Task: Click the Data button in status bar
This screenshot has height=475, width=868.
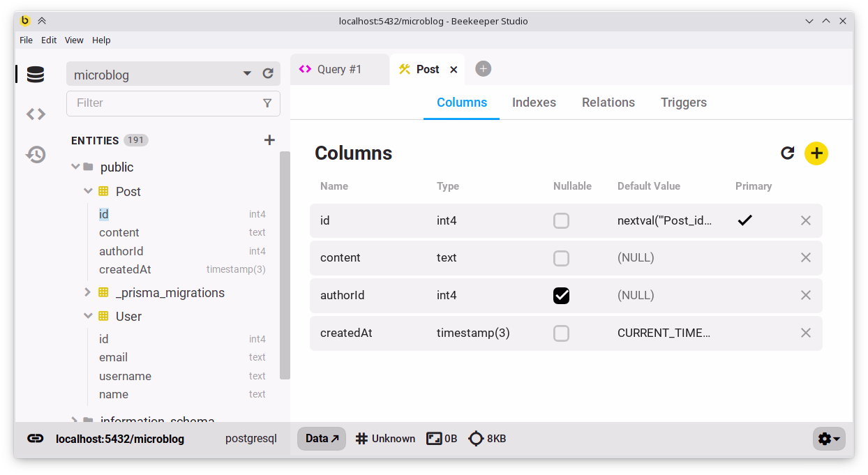Action: point(322,439)
